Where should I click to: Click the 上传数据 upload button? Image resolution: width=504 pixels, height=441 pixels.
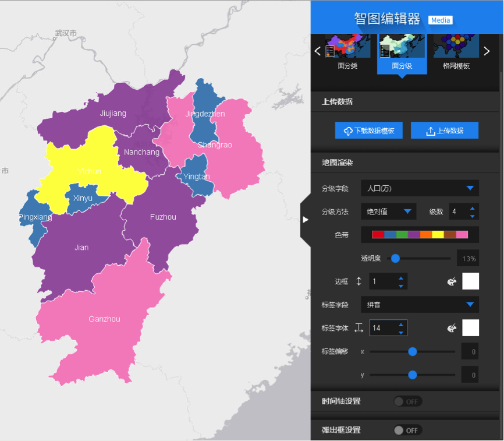[445, 130]
